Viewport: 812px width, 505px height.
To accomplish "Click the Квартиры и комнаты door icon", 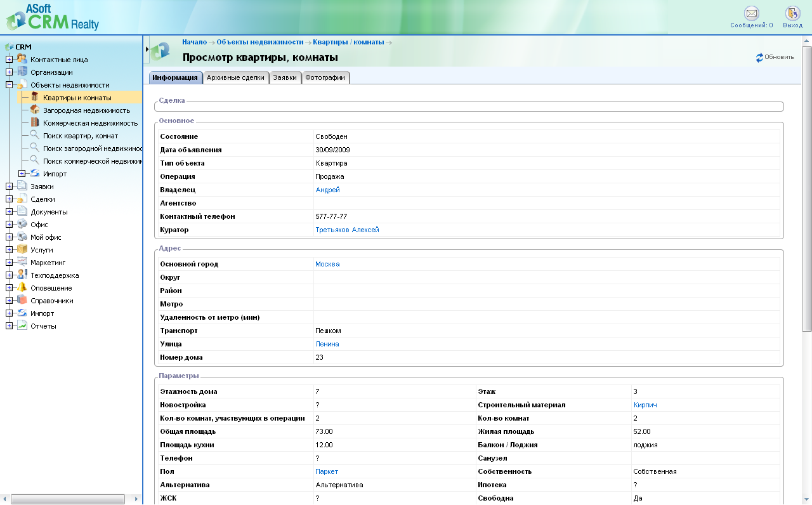I will pyautogui.click(x=35, y=97).
